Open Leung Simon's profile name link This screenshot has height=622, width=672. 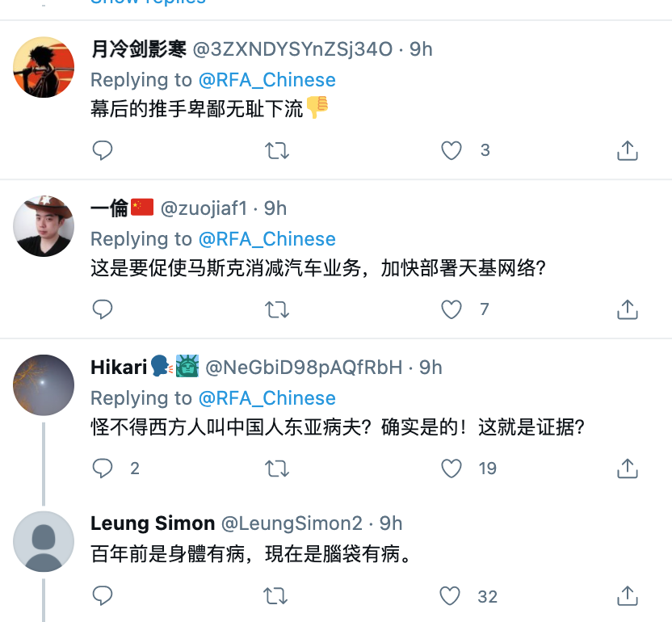[153, 523]
